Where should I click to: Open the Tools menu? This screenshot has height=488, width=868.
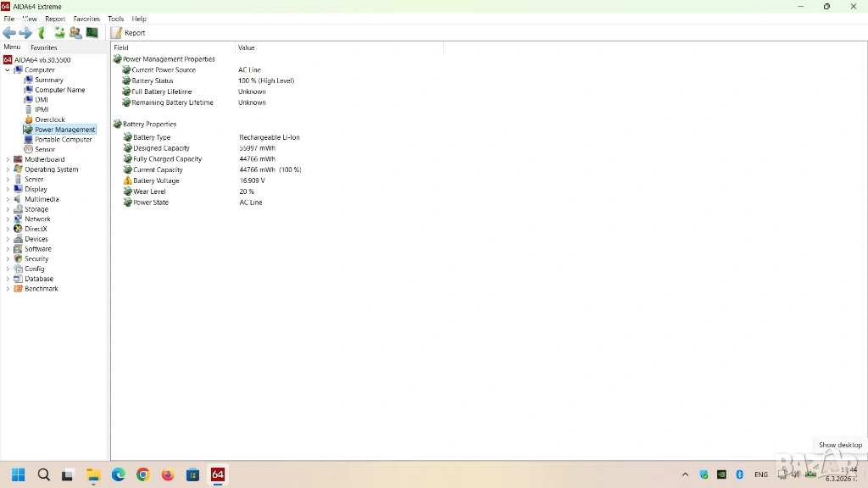pos(115,19)
